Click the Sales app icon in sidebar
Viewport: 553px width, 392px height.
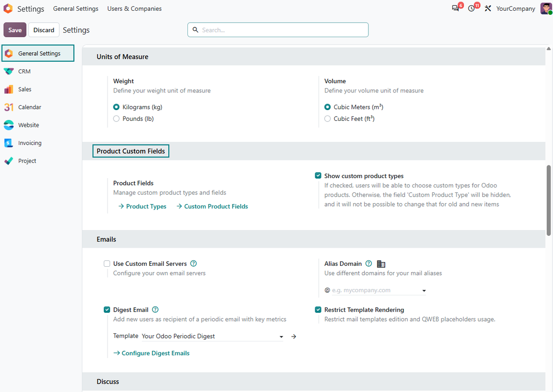pyautogui.click(x=9, y=89)
